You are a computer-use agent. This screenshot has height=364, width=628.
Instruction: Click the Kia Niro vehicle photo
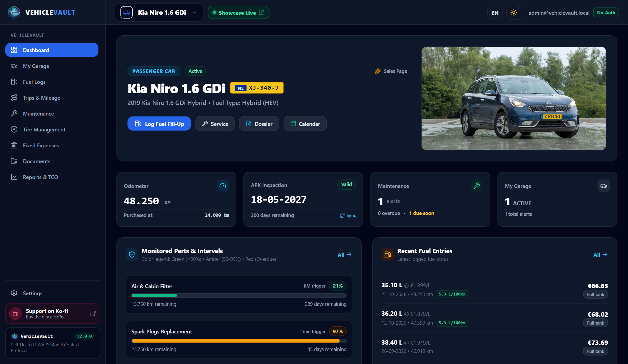pos(514,98)
